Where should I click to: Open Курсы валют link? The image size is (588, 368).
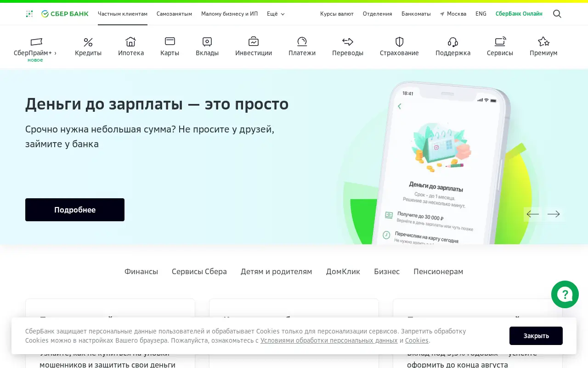pos(337,14)
